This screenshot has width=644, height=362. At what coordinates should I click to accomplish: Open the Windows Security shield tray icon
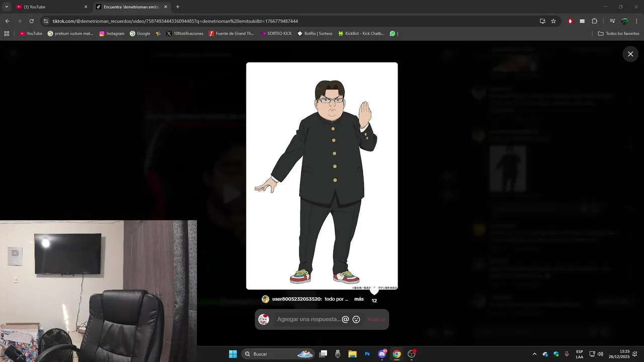[x=556, y=354]
